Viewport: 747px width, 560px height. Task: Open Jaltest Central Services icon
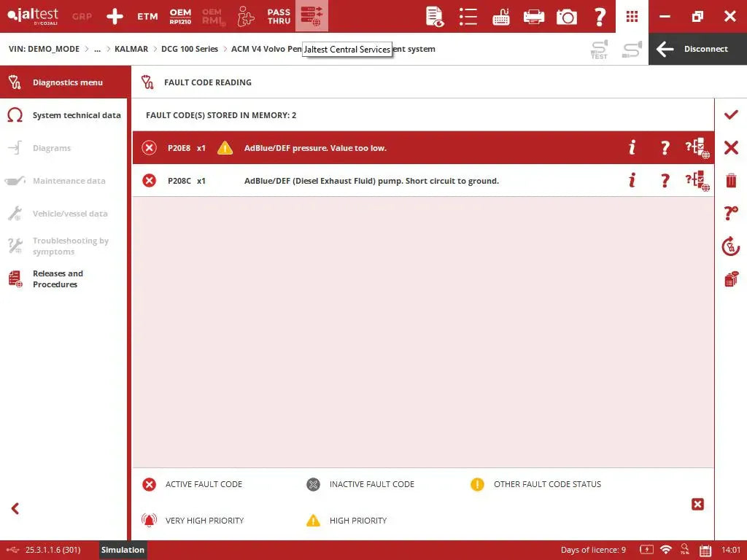311,16
